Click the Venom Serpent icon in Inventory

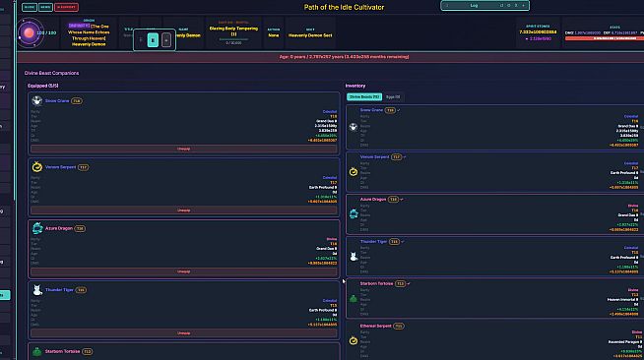coord(354,172)
